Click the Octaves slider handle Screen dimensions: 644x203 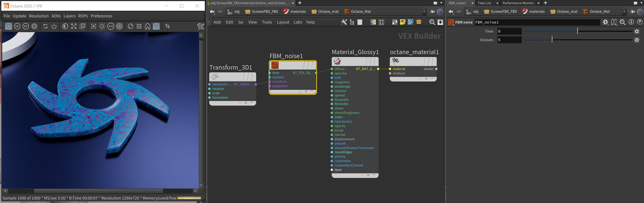(552, 40)
